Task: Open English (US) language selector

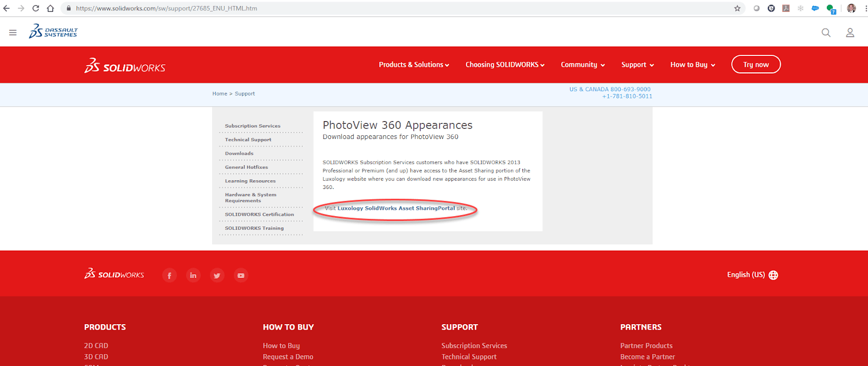Action: pyautogui.click(x=746, y=275)
